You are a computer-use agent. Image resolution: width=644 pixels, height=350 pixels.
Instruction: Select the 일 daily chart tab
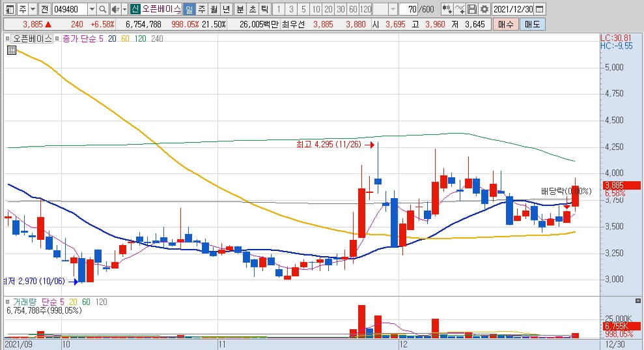click(189, 9)
